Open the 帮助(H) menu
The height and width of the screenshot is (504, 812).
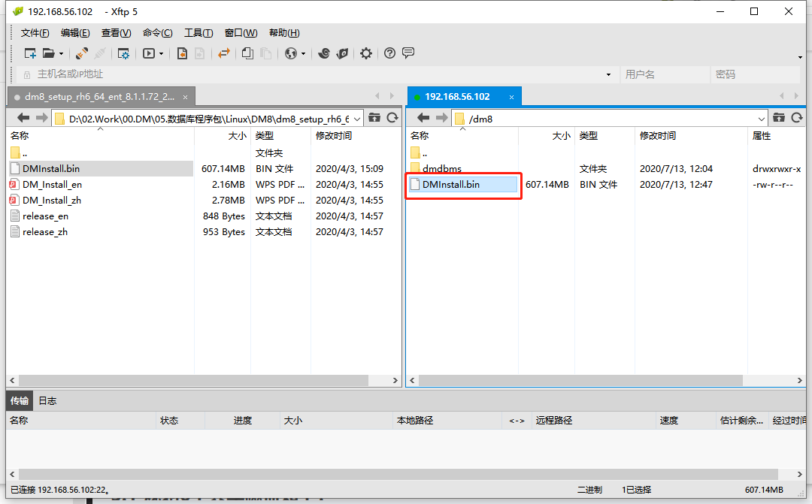284,33
